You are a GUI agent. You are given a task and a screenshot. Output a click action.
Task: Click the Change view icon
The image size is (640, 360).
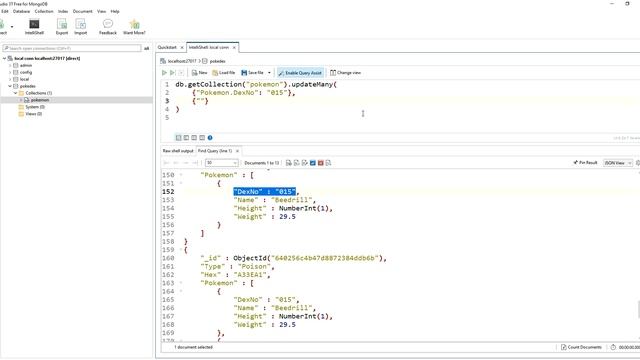coord(333,73)
